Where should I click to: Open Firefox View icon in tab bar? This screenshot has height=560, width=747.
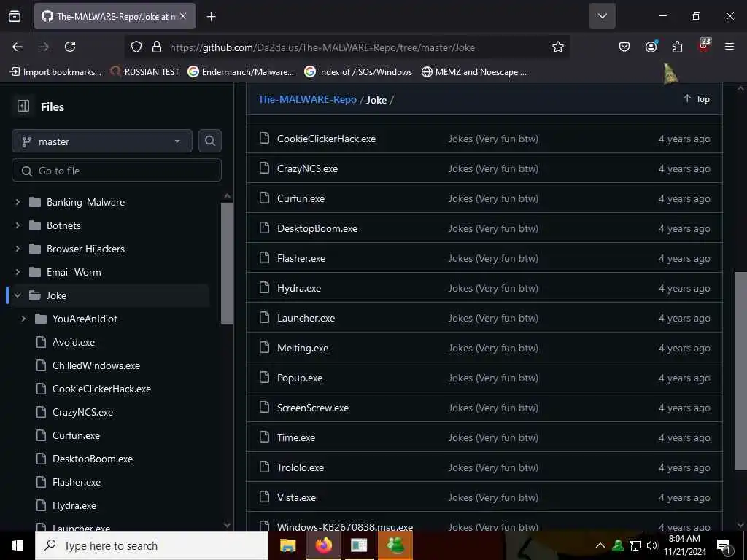15,17
